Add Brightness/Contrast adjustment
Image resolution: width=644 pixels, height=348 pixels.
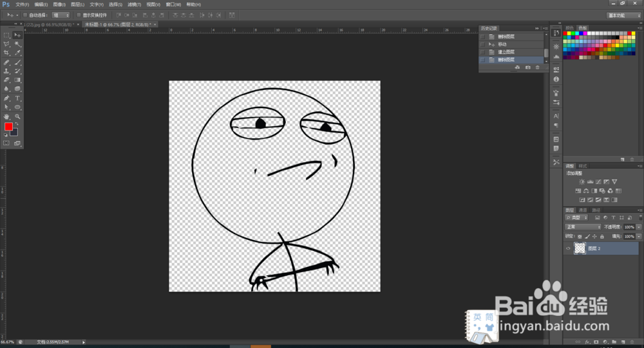(582, 182)
